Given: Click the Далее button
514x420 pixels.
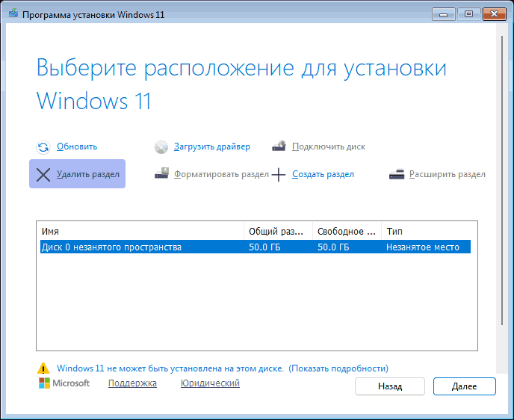Looking at the screenshot, I should pyautogui.click(x=465, y=386).
